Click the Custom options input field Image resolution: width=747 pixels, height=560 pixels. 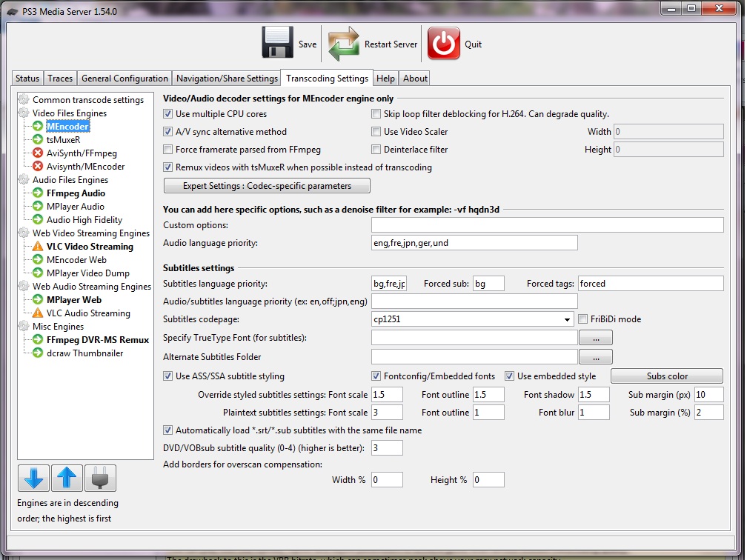[x=548, y=224]
